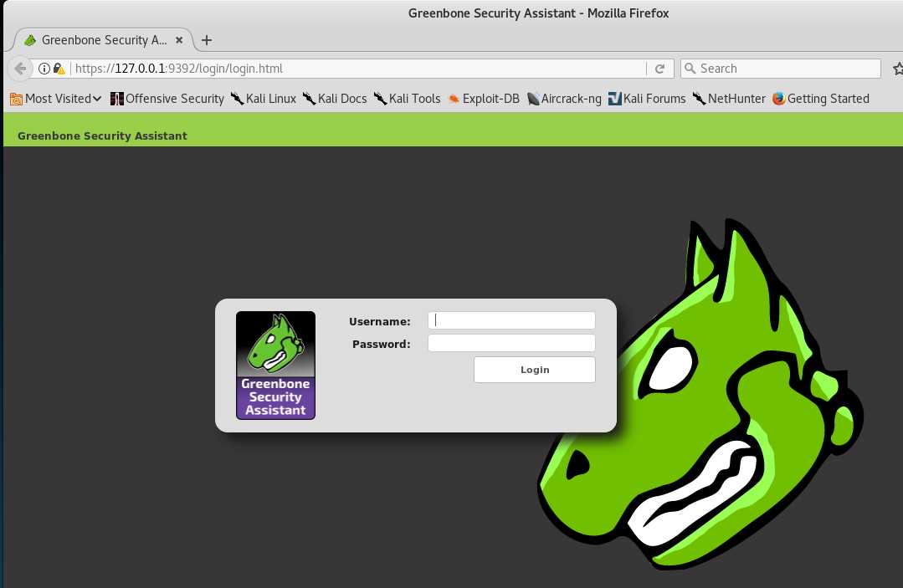Click the insecure connection padlock warning icon
The width and height of the screenshot is (903, 588).
(59, 69)
